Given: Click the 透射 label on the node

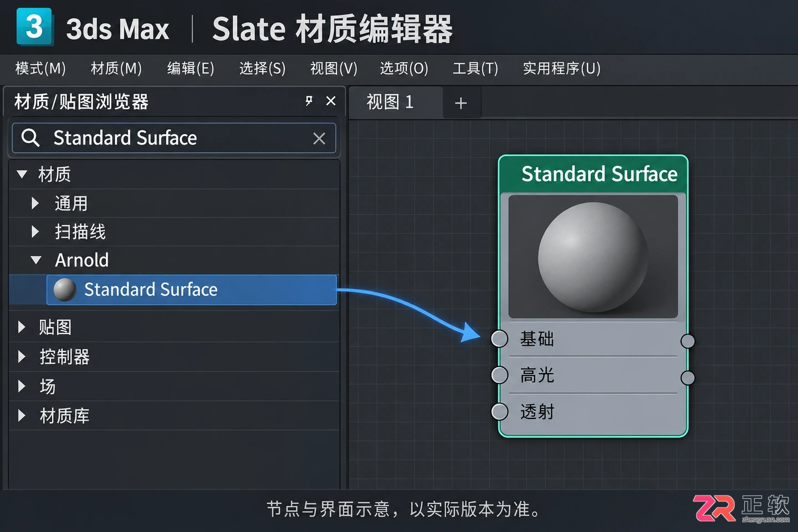Looking at the screenshot, I should point(537,412).
